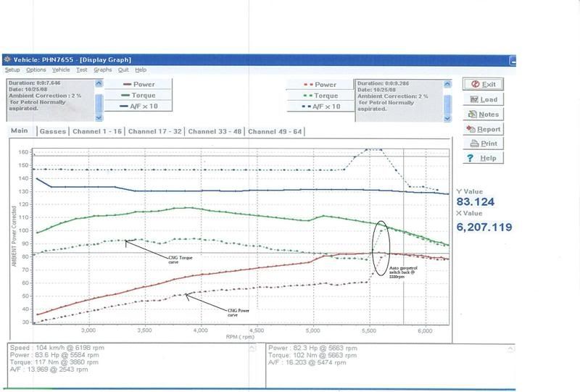580x392 pixels.
Task: Open the Channel 33 - 48 tab
Action: (x=215, y=131)
